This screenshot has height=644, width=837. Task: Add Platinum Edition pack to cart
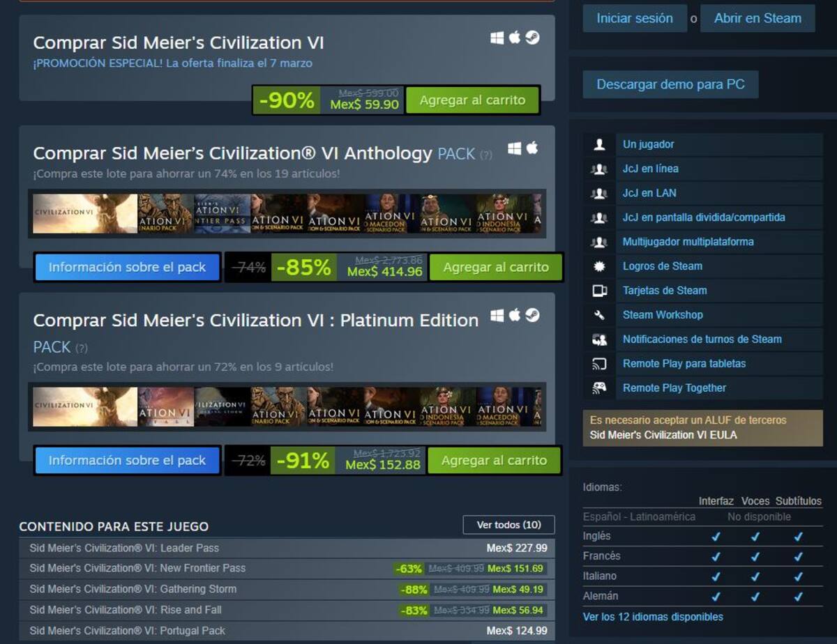pos(494,460)
